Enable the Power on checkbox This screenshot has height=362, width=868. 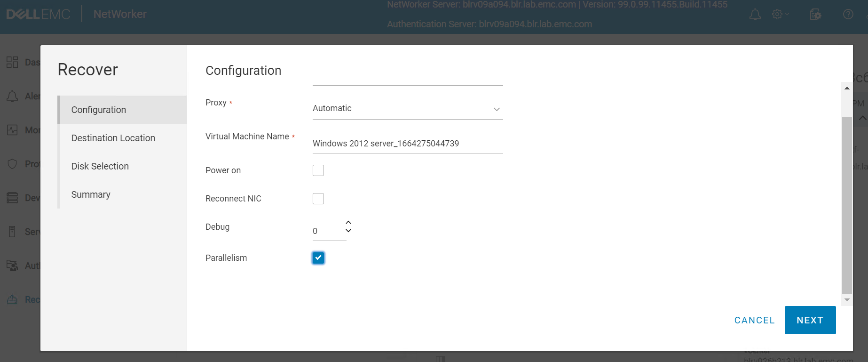pos(318,170)
